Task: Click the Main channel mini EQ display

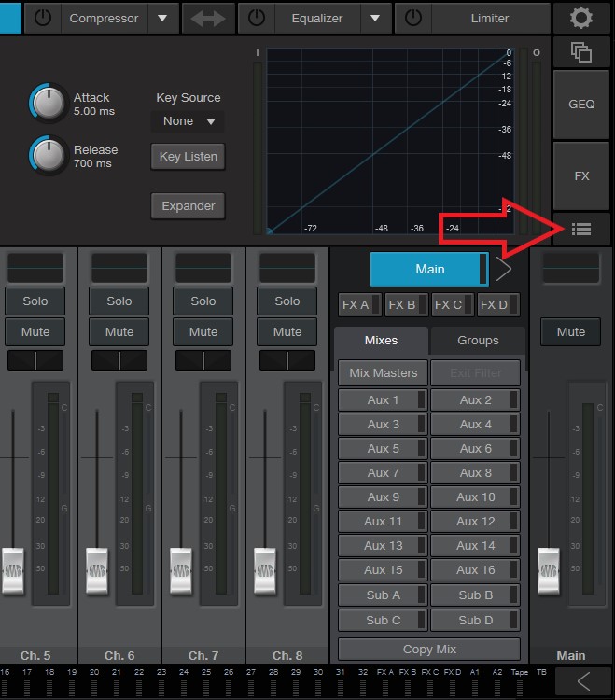Action: pyautogui.click(x=571, y=268)
